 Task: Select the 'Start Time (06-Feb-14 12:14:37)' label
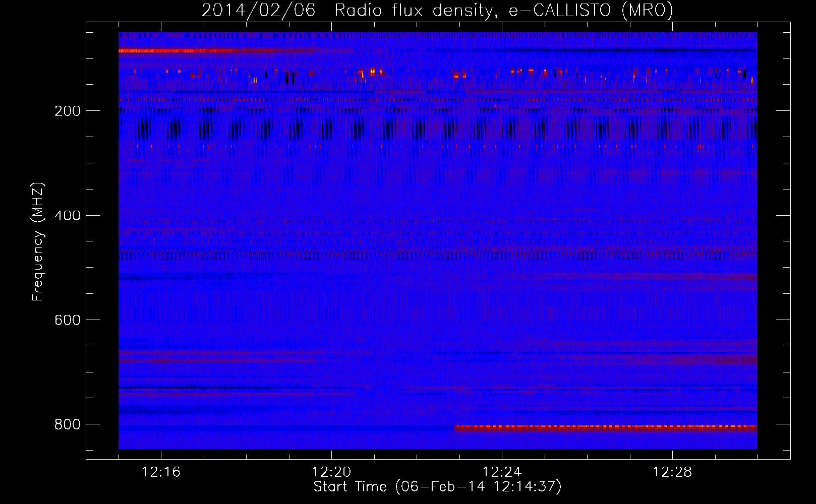coord(437,487)
